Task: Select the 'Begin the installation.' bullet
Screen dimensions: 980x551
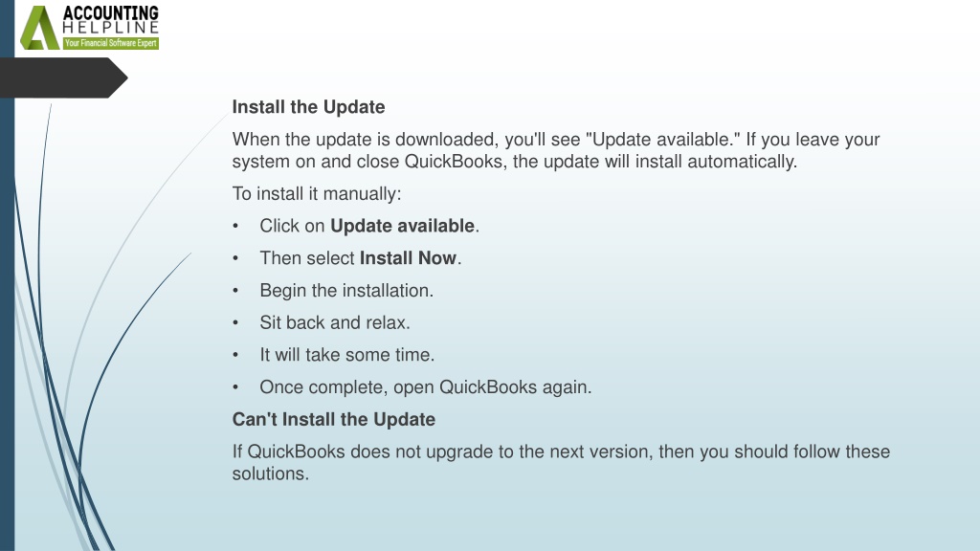Action: (346, 291)
